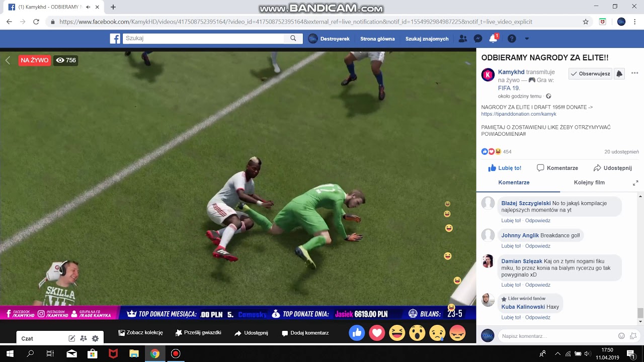
Task: Toggle the notification bell next to Obserwujesz
Action: (x=619, y=73)
